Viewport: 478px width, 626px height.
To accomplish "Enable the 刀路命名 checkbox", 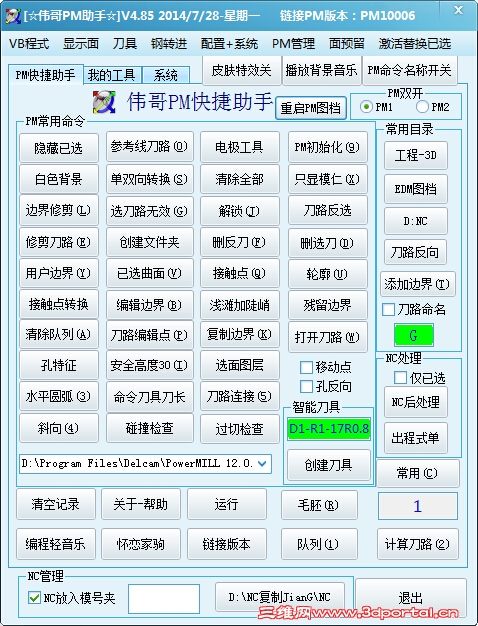I will [389, 309].
